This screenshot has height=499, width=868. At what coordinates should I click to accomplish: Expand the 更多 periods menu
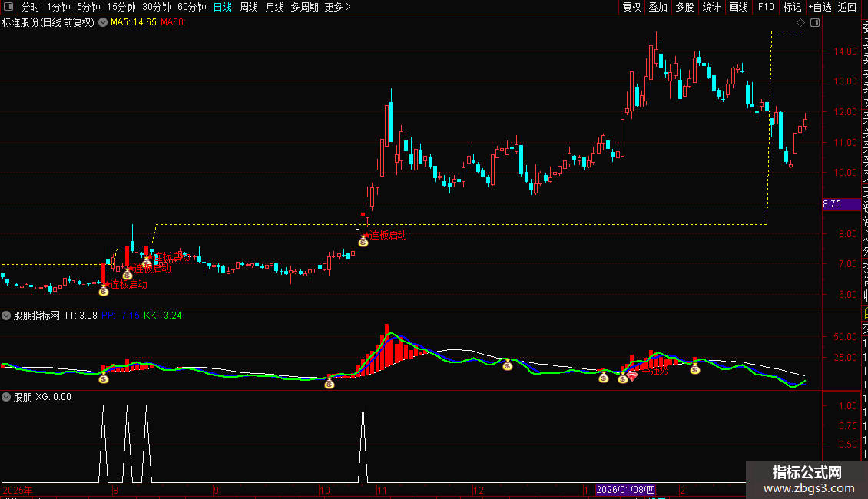point(338,7)
